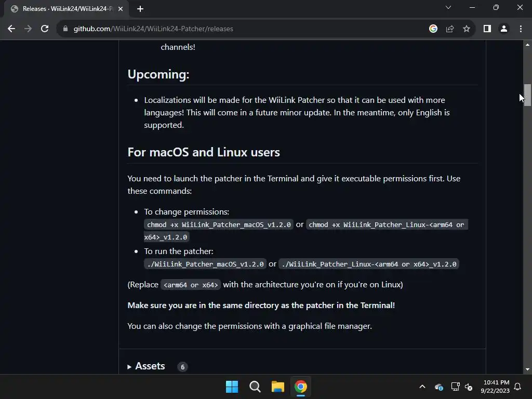View site info via lock icon
The image size is (532, 399).
point(65,29)
